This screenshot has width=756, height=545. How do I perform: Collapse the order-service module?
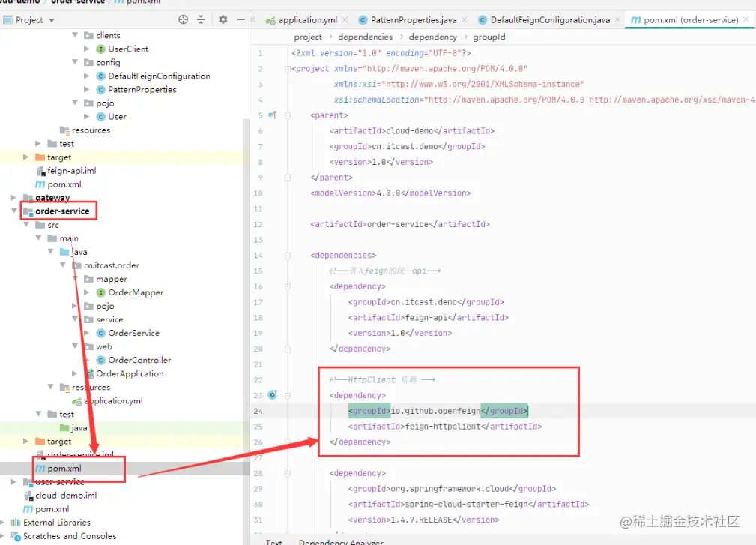click(x=14, y=211)
